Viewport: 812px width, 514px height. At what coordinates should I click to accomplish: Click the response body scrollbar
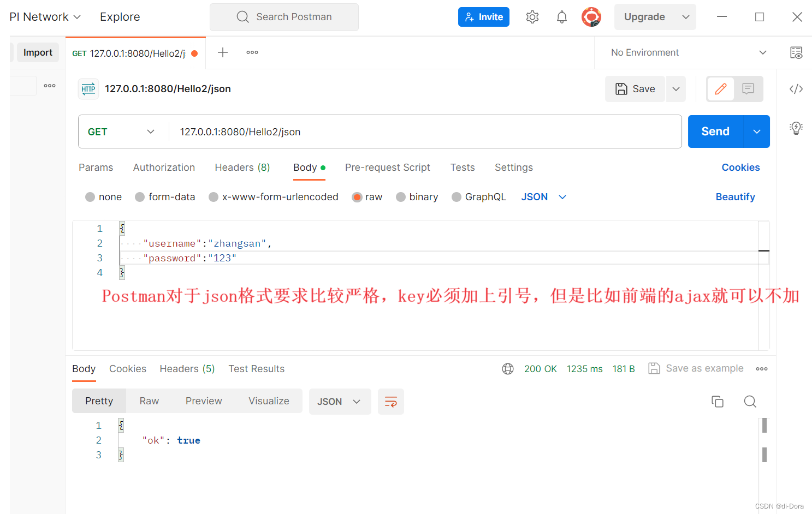(764, 440)
